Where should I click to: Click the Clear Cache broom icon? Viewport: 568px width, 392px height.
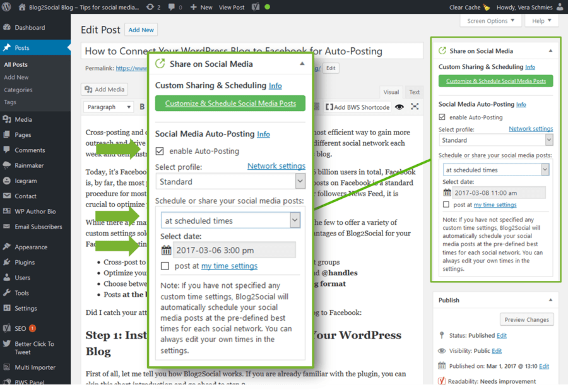tap(487, 7)
